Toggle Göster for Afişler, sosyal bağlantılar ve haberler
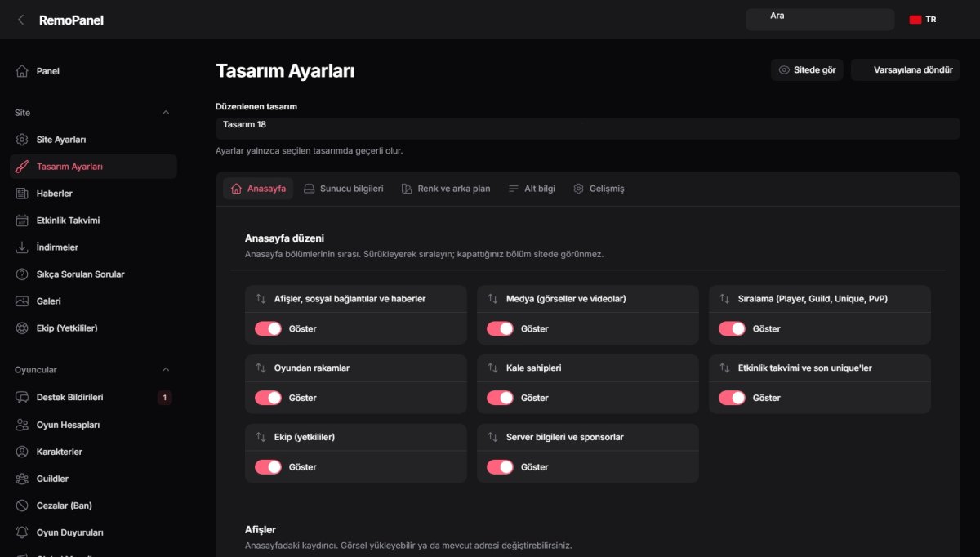This screenshot has width=980, height=557. click(269, 328)
